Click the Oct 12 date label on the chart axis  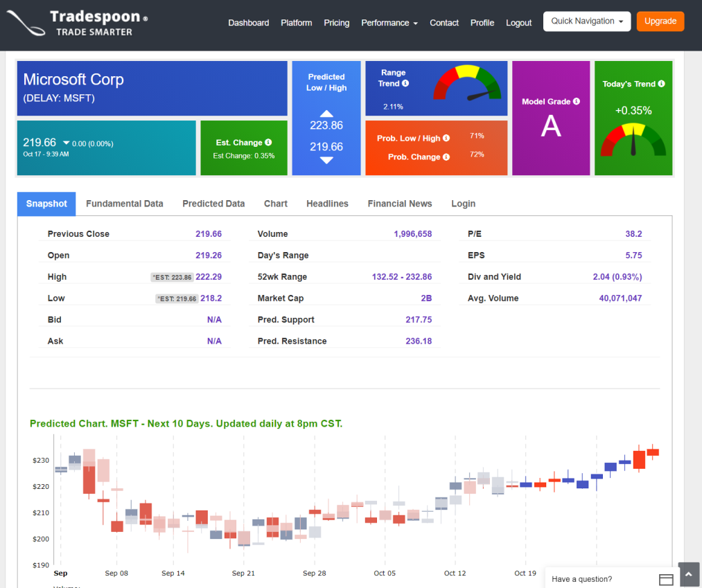455,573
